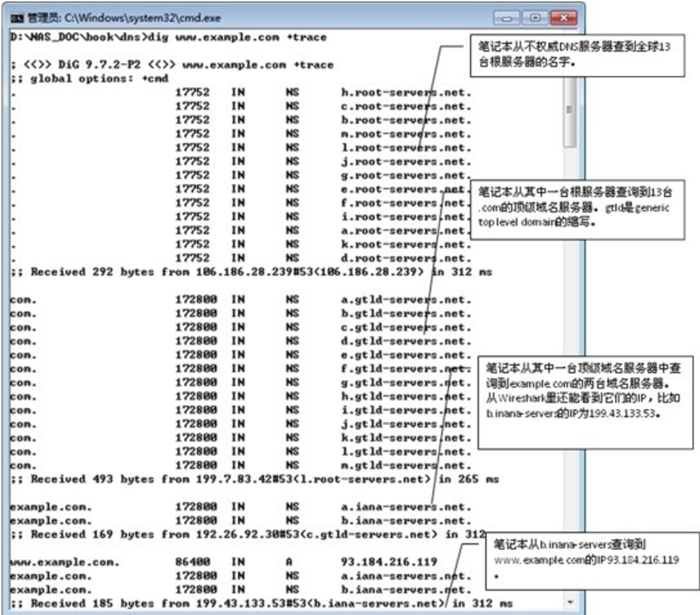Select l.root-servers.net. NS entry

(x=406, y=148)
